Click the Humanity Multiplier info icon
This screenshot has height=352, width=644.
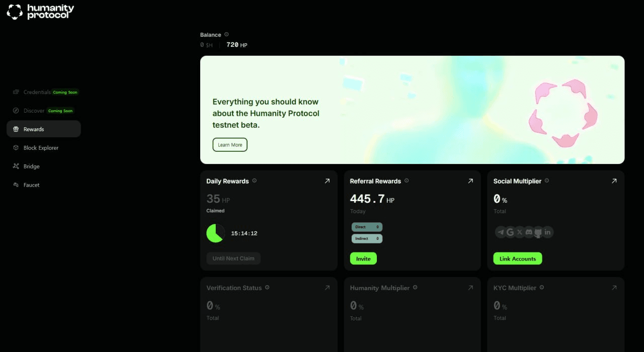point(415,288)
